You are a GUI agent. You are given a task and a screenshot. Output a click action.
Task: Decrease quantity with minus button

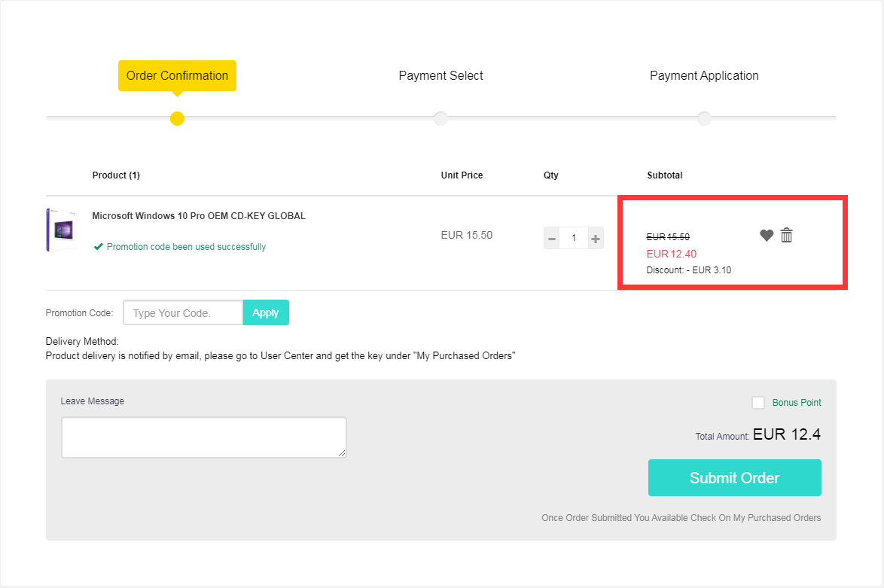click(x=552, y=239)
